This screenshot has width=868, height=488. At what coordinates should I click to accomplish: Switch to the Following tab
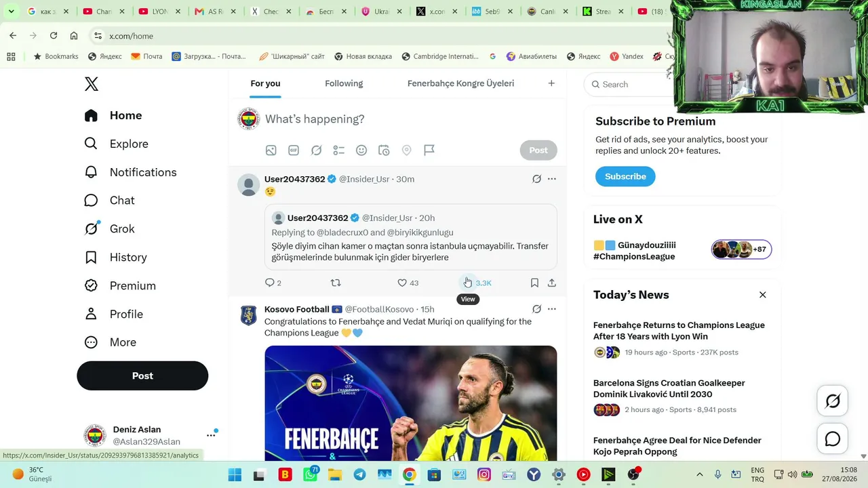(x=344, y=83)
